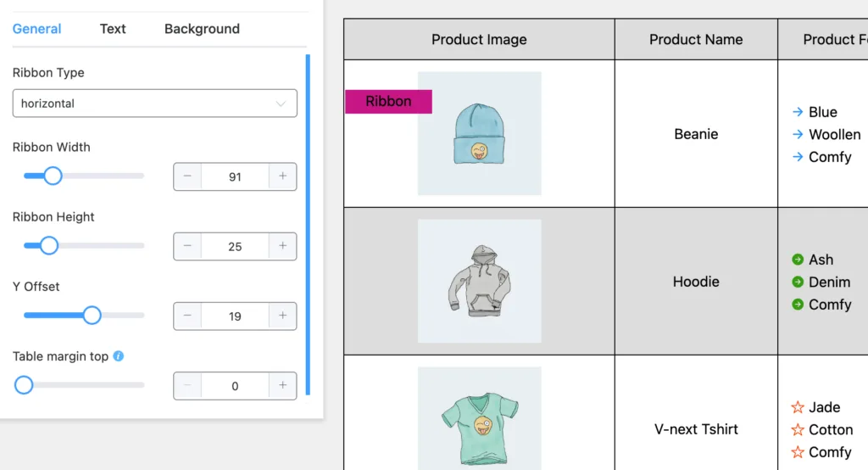868x470 pixels.
Task: Click the Ribbon Type dropdown chevron
Action: pyautogui.click(x=281, y=104)
